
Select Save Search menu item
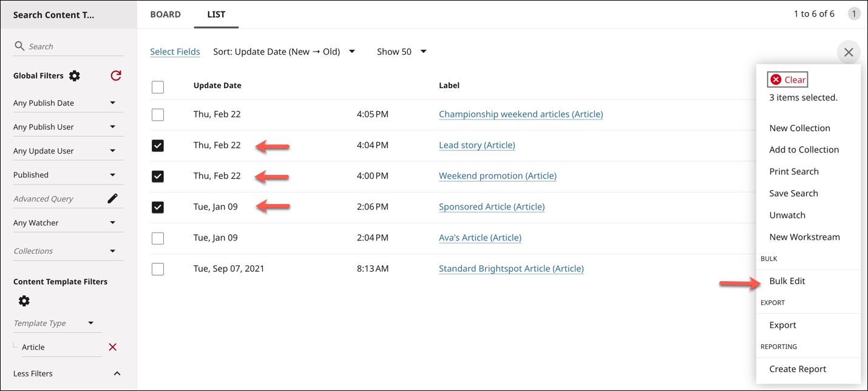point(793,194)
